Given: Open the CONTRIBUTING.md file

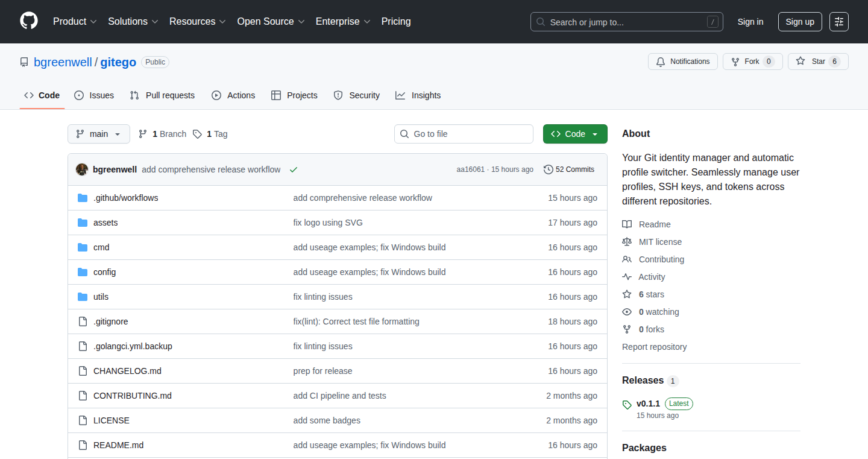Looking at the screenshot, I should point(133,396).
